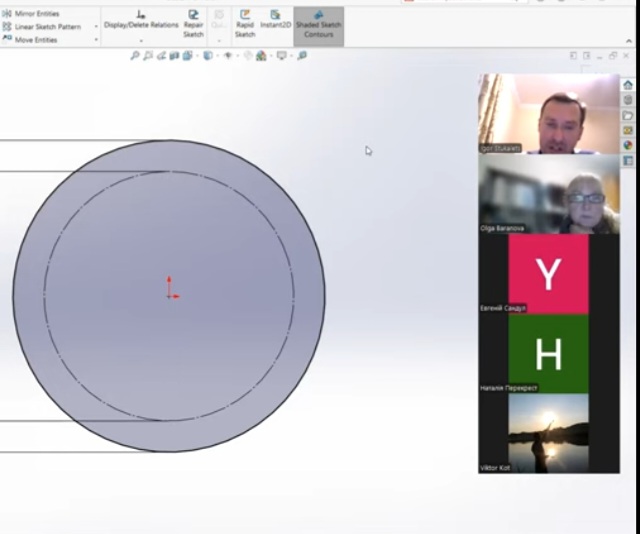
Task: Open SolidWorks Resources home tab icon
Action: tap(627, 85)
